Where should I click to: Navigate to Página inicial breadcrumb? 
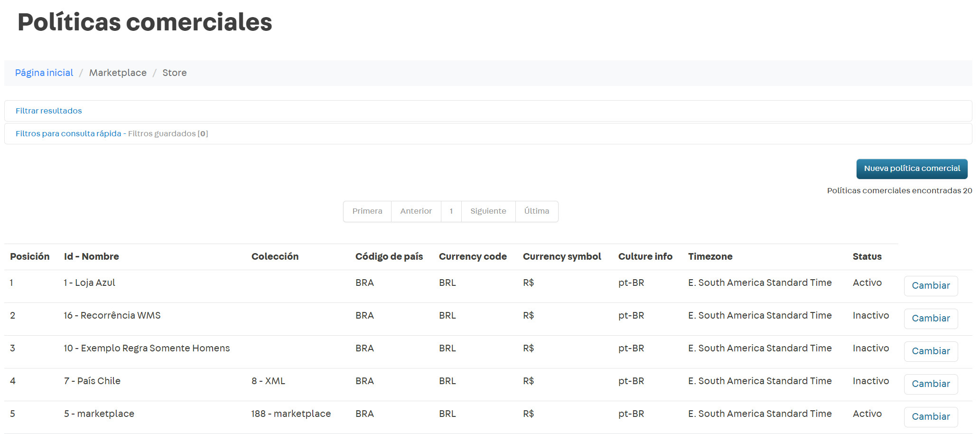pos(44,73)
